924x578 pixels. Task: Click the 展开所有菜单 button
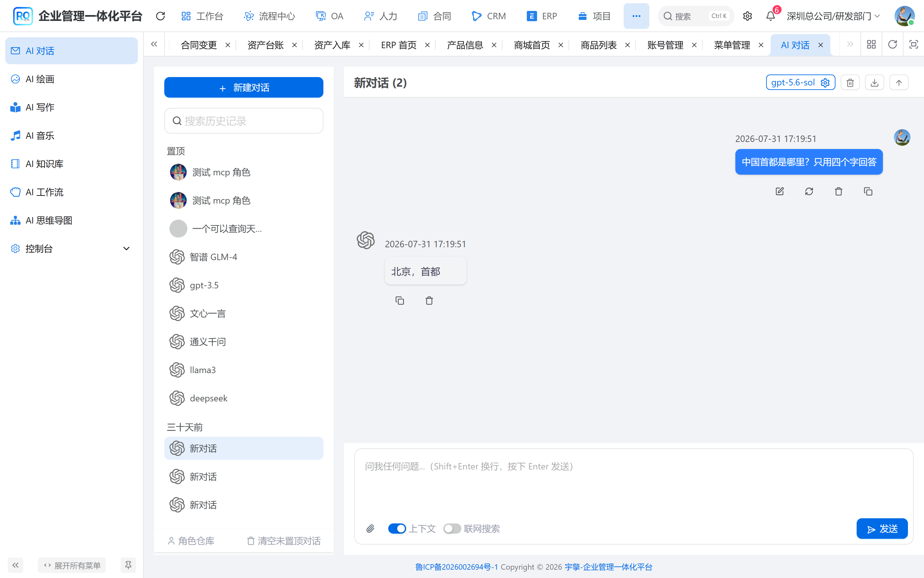point(72,565)
